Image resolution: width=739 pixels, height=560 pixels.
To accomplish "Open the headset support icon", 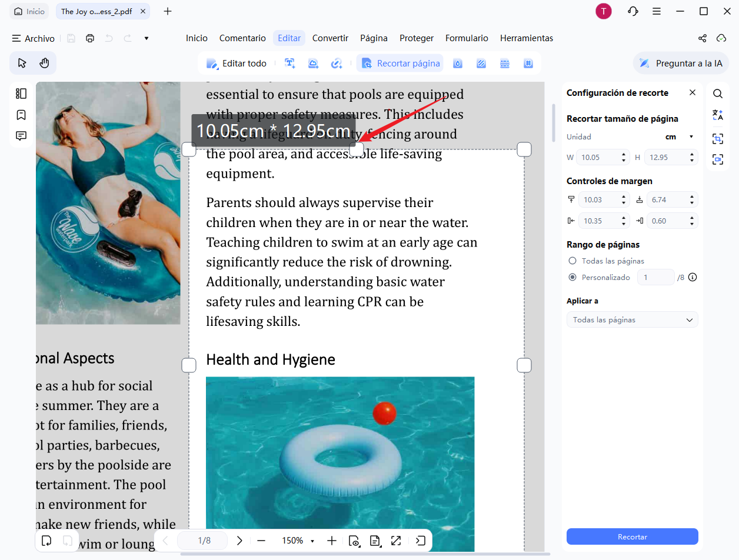I will click(633, 11).
